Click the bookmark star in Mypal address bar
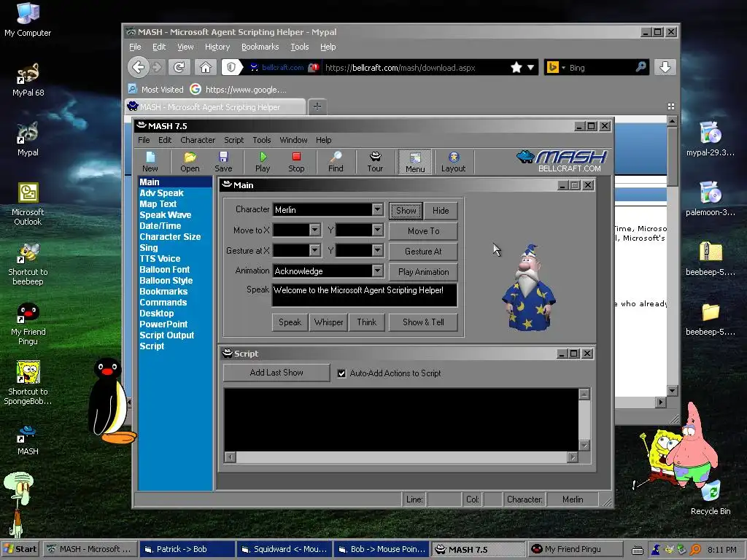 516,68
